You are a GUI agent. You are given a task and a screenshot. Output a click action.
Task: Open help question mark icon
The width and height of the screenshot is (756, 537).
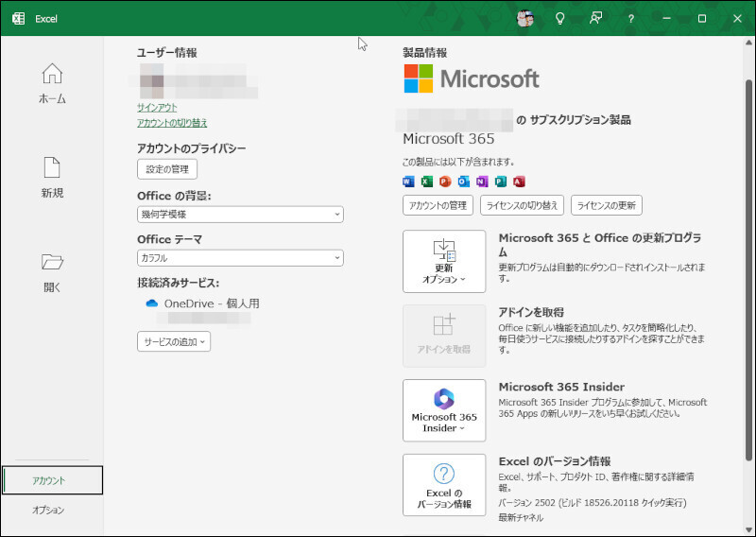tap(630, 19)
